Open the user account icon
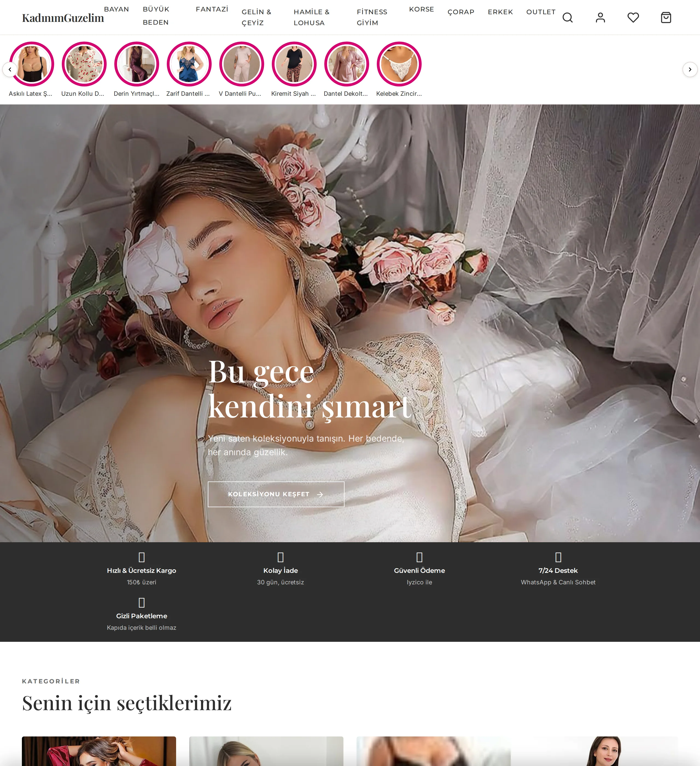This screenshot has width=700, height=766. [600, 18]
